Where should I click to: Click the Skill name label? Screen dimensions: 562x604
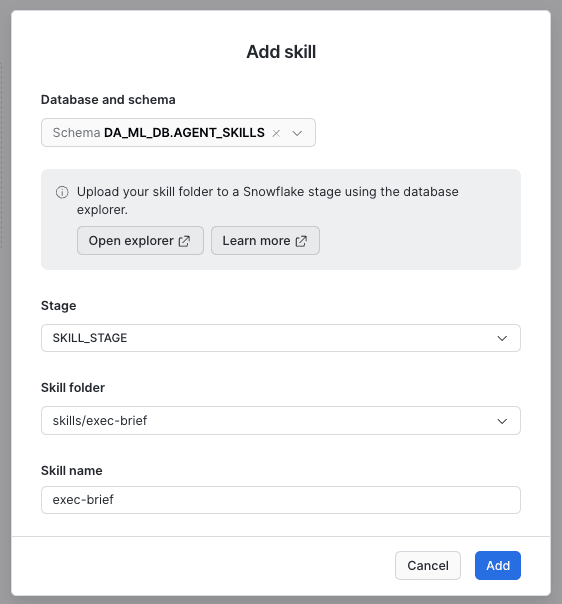point(72,471)
